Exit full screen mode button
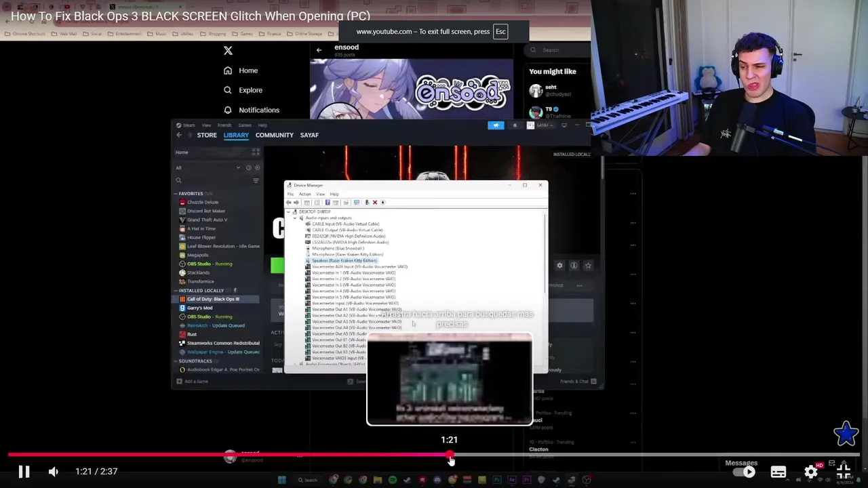Screen dimensions: 868x488 click(x=844, y=472)
